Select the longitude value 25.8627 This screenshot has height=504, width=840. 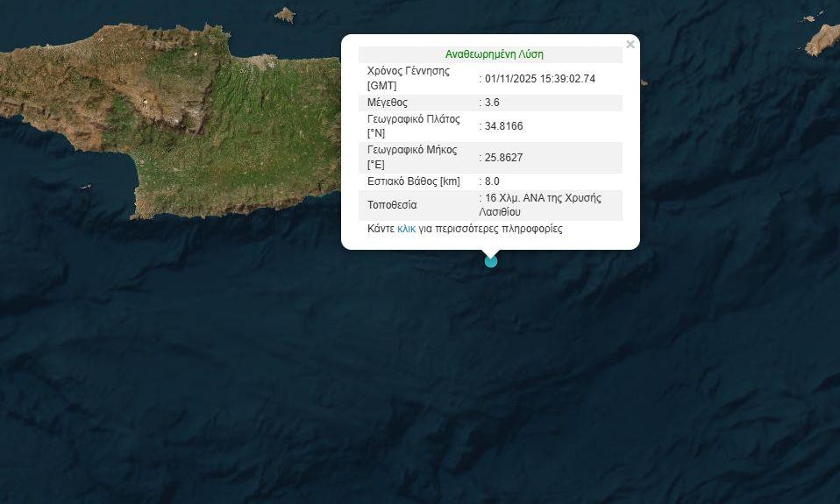(x=503, y=158)
